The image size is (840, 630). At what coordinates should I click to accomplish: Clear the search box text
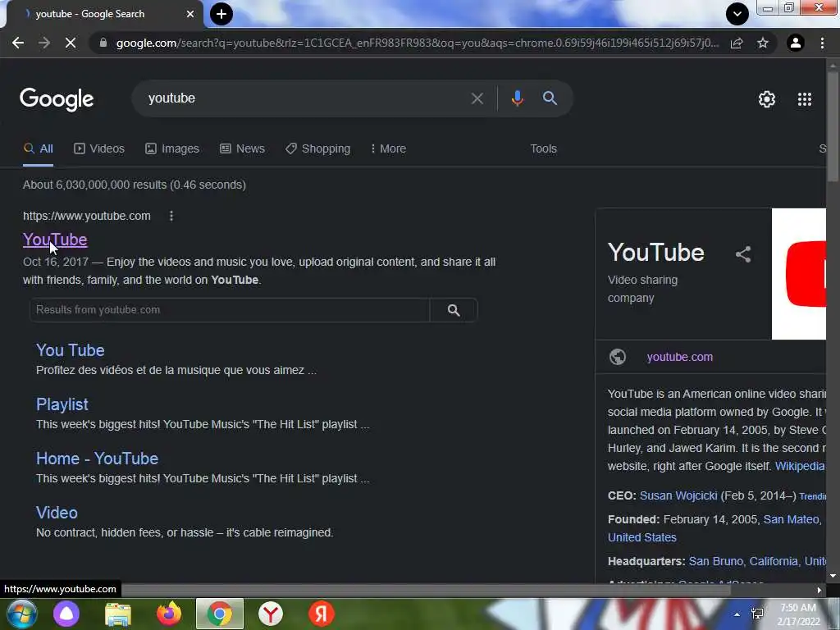[x=477, y=98]
